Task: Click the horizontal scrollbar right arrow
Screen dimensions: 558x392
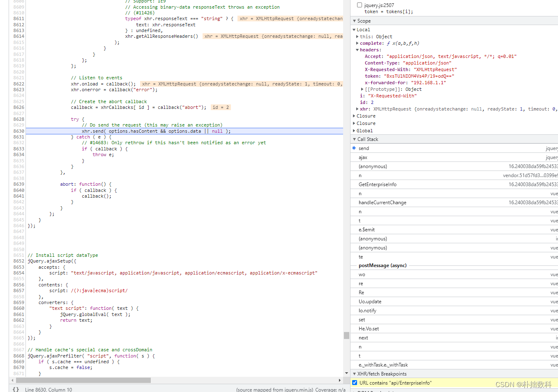Action: click(x=339, y=380)
